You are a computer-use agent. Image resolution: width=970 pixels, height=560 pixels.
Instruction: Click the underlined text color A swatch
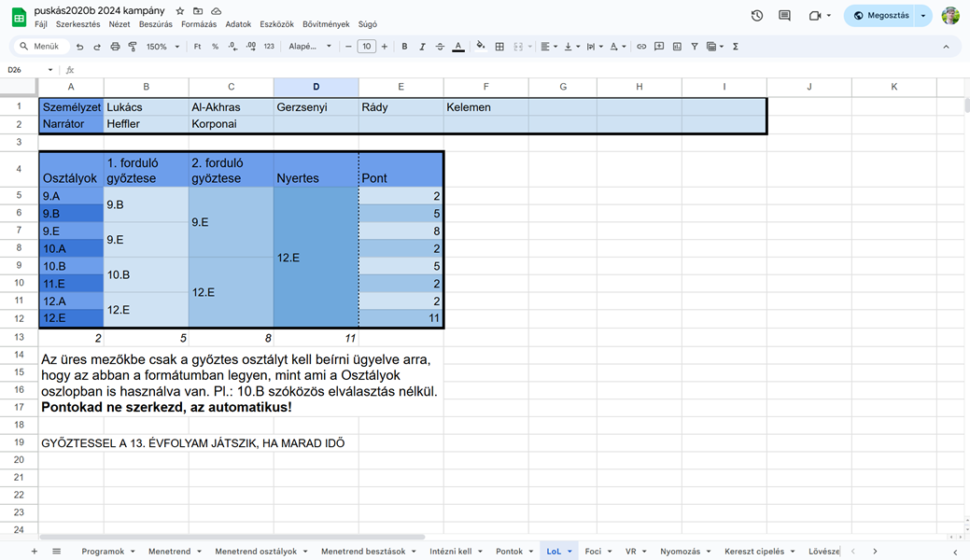click(457, 45)
